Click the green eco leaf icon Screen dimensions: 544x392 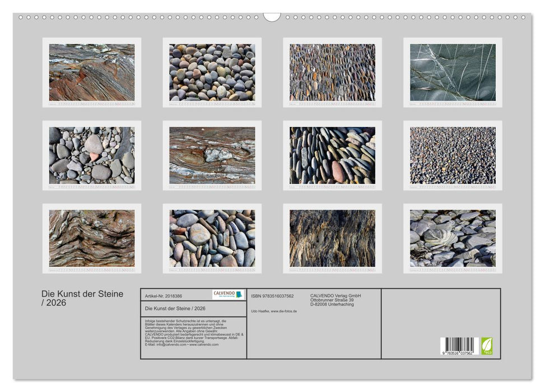(487, 346)
